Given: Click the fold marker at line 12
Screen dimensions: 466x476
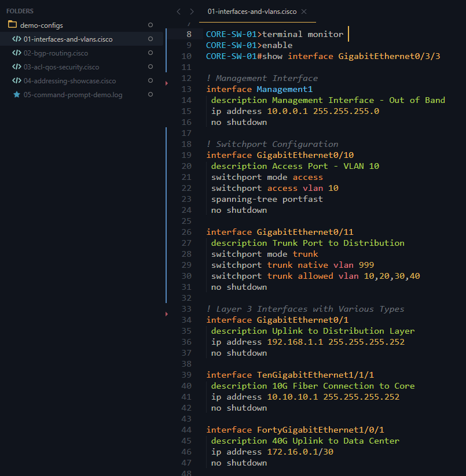Looking at the screenshot, I should coord(167,83).
